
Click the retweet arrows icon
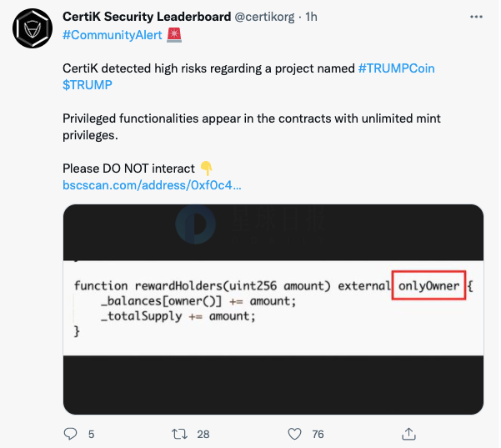pyautogui.click(x=179, y=434)
